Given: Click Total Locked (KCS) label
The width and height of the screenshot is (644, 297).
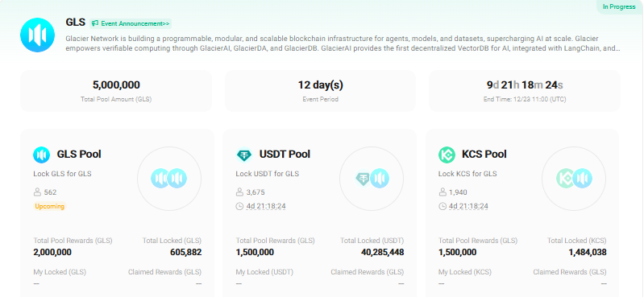Looking at the screenshot, I should (576, 241).
